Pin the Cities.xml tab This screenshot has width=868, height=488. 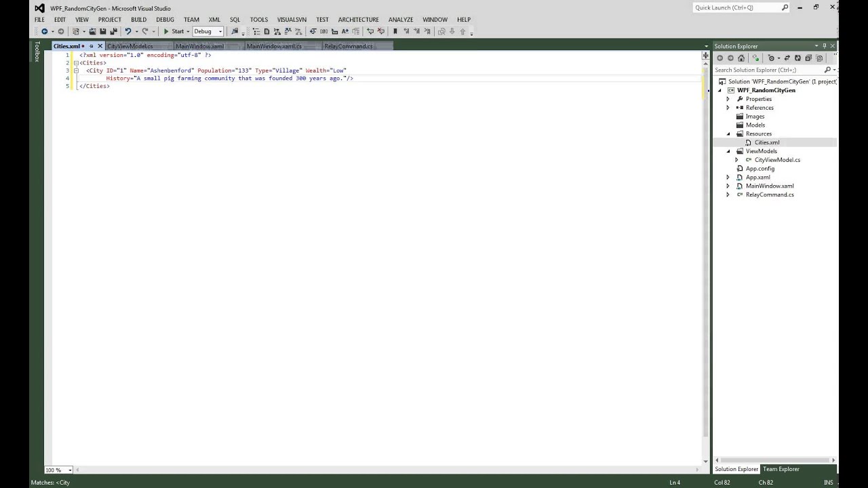pos(92,46)
